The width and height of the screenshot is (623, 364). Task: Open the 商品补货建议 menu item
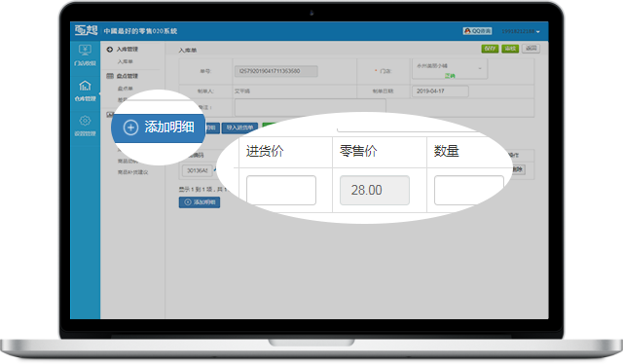(x=133, y=172)
